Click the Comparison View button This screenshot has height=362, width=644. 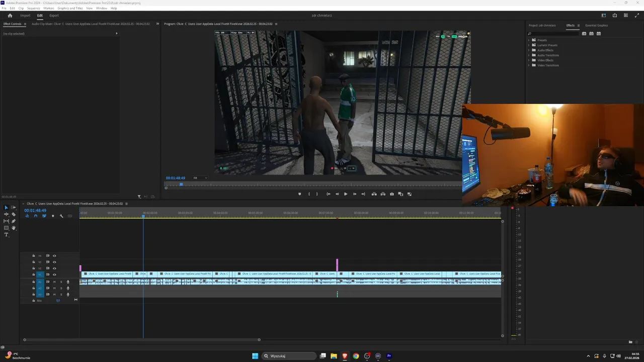400,194
